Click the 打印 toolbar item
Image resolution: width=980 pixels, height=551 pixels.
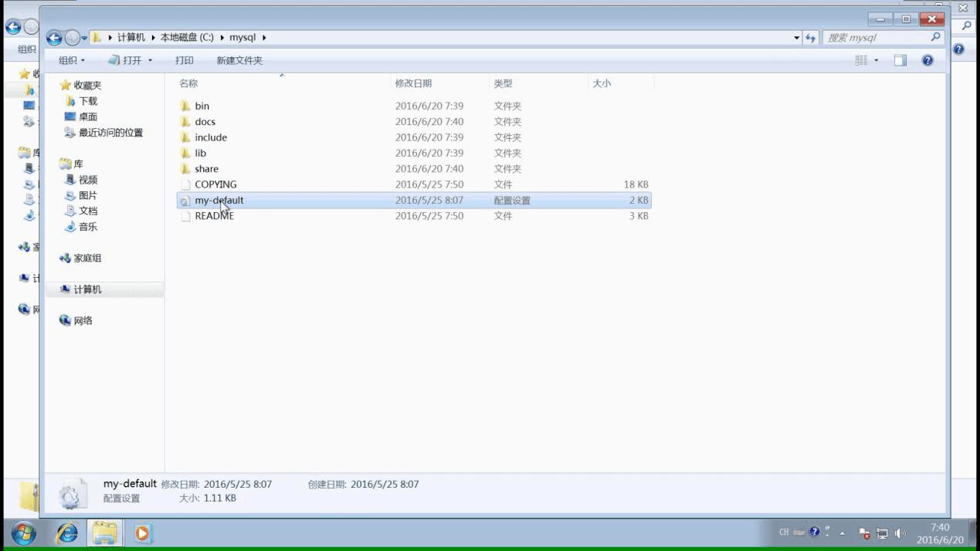click(184, 60)
